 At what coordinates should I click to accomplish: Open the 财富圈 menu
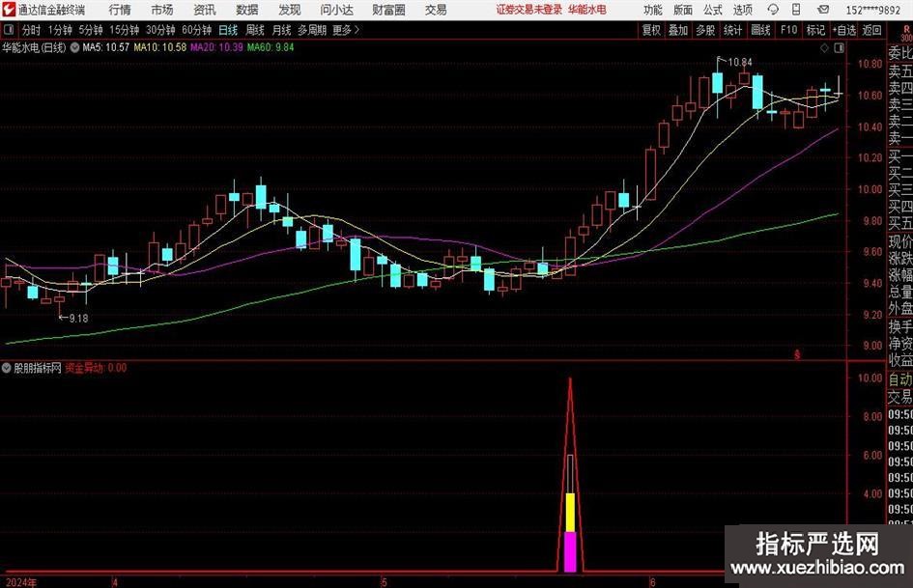coord(388,10)
